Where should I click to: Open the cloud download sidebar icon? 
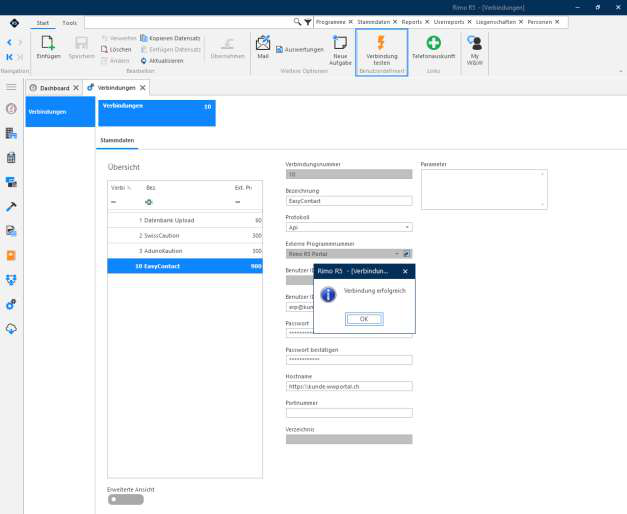[x=11, y=329]
